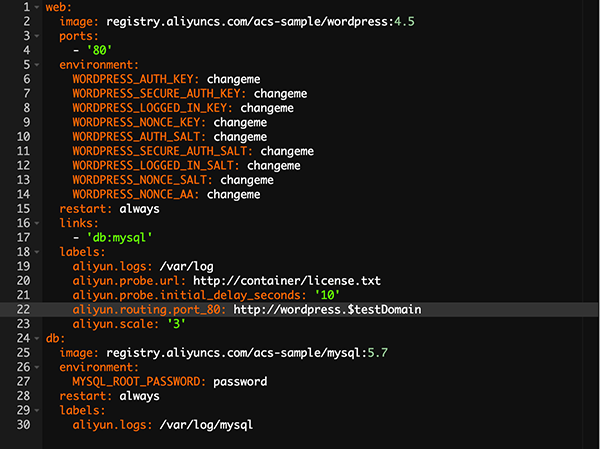Click the http://wordpress.$testDomain value
The height and width of the screenshot is (449, 600).
pyautogui.click(x=327, y=310)
